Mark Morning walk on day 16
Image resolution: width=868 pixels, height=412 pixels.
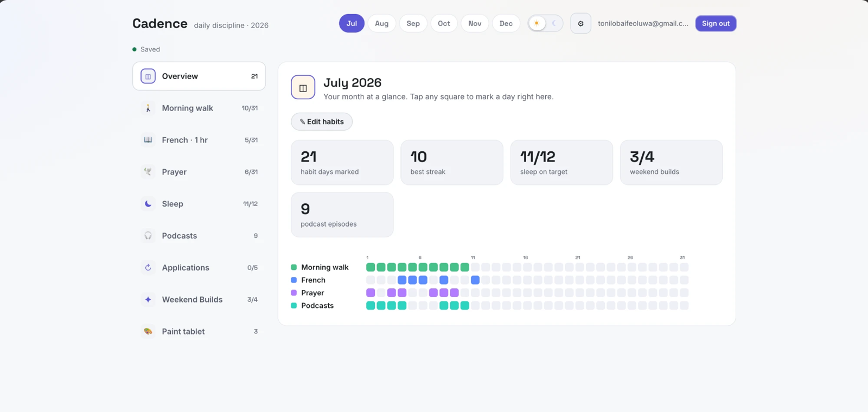coord(527,267)
